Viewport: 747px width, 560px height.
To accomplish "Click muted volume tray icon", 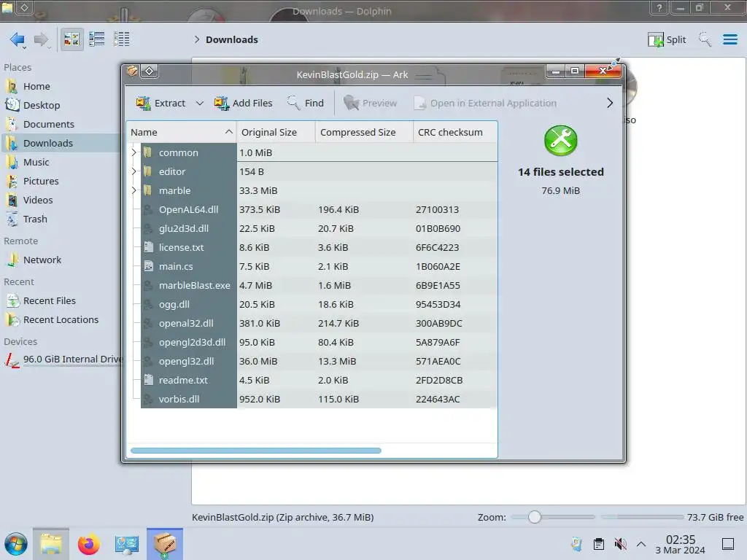I will tap(620, 544).
